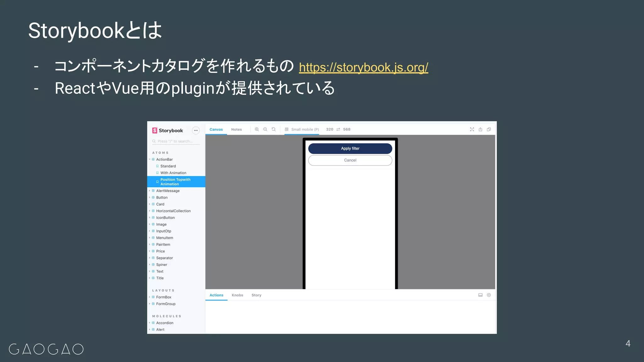Toggle fullscreen canvas mode icon
The width and height of the screenshot is (644, 362).
472,129
